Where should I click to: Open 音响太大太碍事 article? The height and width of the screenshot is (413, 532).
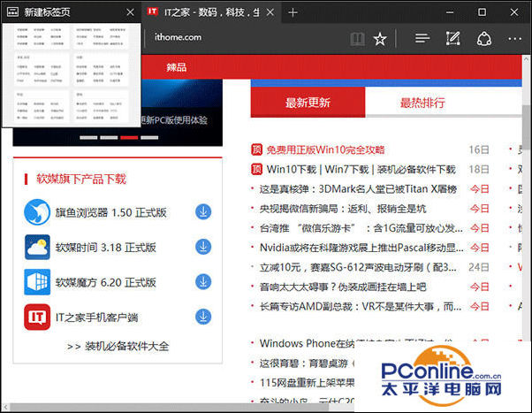[x=343, y=287]
